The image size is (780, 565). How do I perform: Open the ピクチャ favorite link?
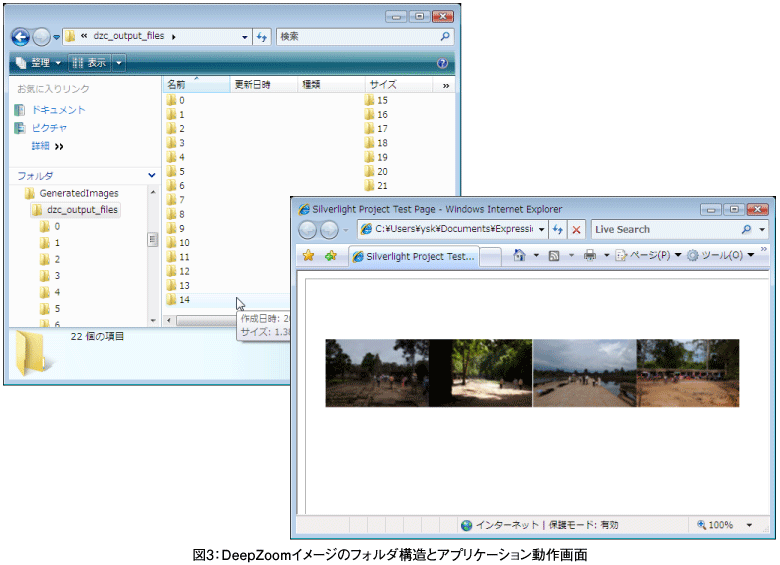click(x=49, y=128)
